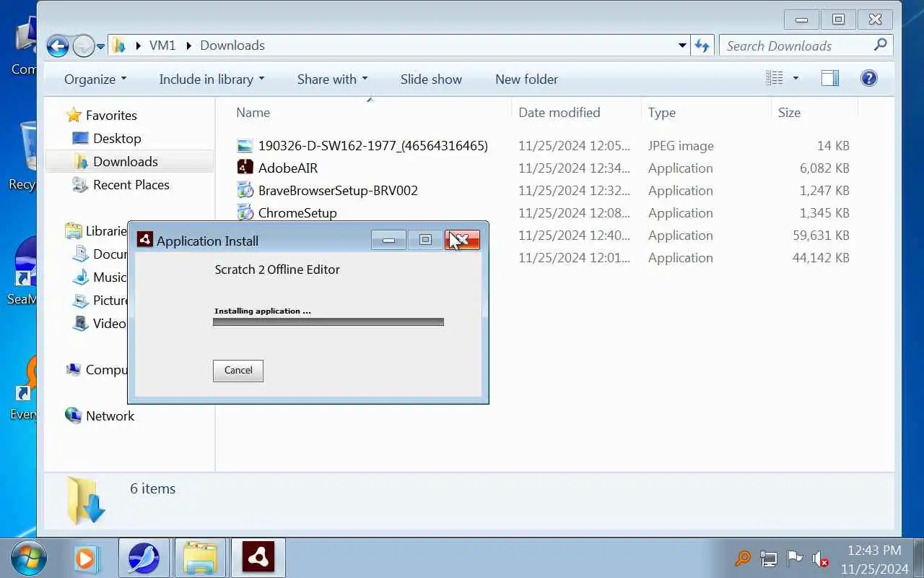Image resolution: width=924 pixels, height=578 pixels.
Task: Start Slide show from toolbar
Action: (431, 79)
